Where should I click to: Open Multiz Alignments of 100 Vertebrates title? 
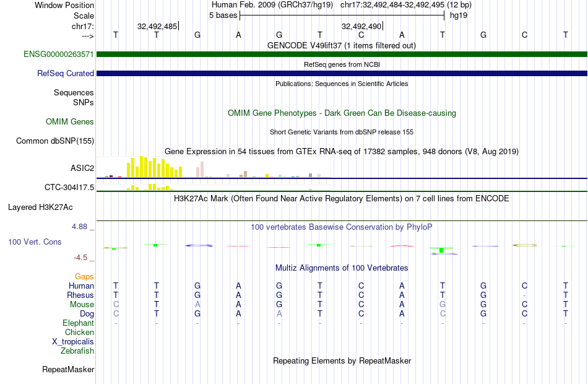pyautogui.click(x=342, y=268)
